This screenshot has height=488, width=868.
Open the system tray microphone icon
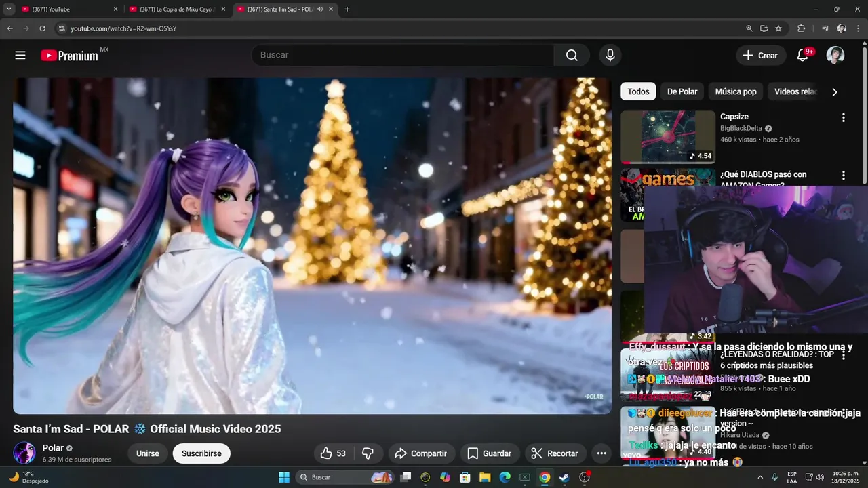click(x=774, y=477)
